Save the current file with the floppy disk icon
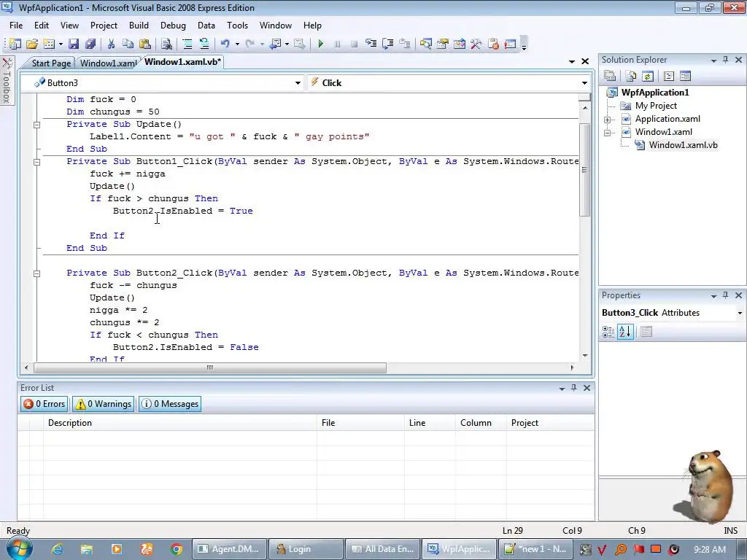Screen dimensions: 747x560 pyautogui.click(x=74, y=44)
